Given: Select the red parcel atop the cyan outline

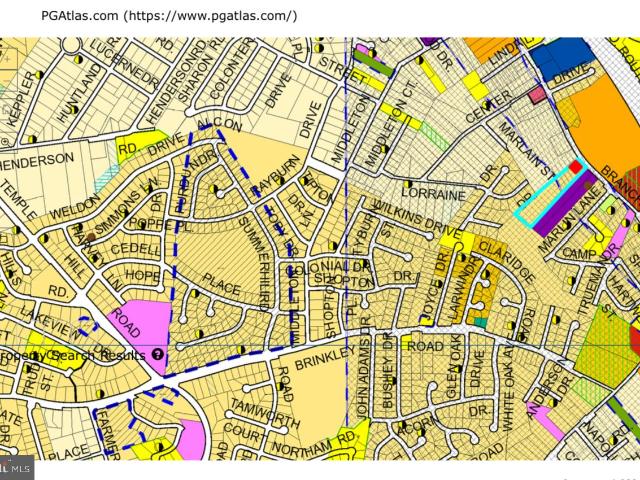Looking at the screenshot, I should 576,167.
